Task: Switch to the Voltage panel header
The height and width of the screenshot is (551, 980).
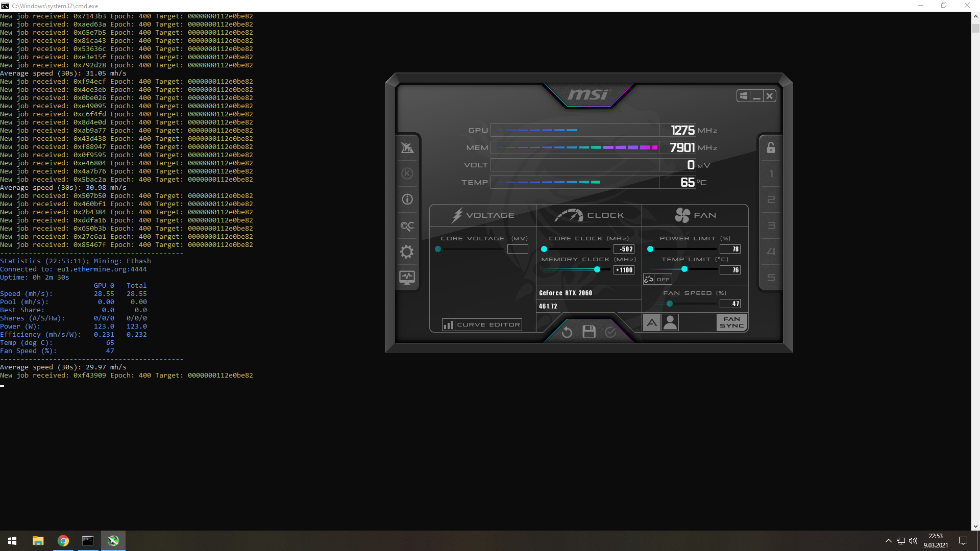Action: [483, 215]
